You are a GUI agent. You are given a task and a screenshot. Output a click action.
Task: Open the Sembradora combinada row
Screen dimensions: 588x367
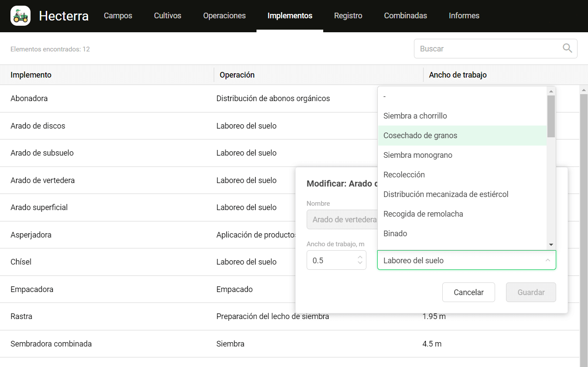(x=290, y=344)
